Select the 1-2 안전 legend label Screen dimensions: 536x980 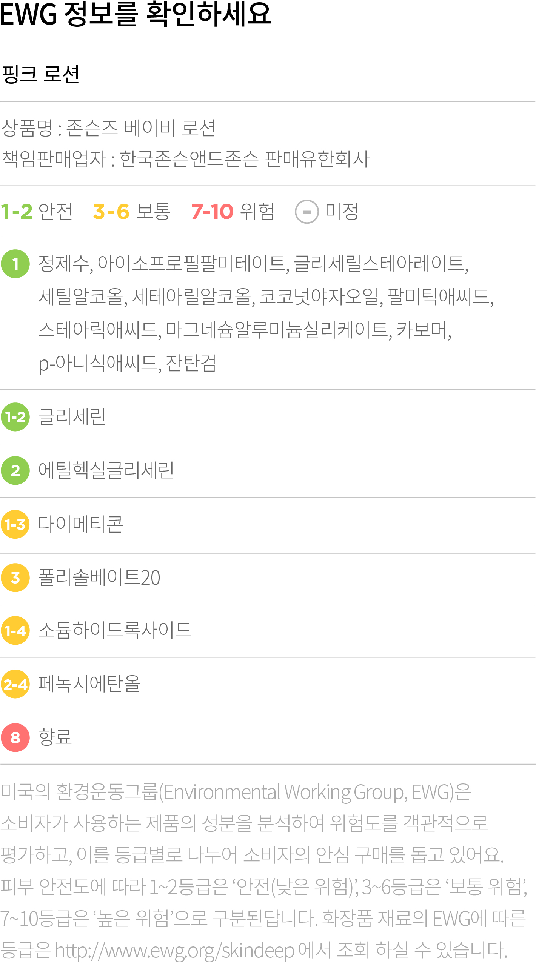click(x=37, y=212)
